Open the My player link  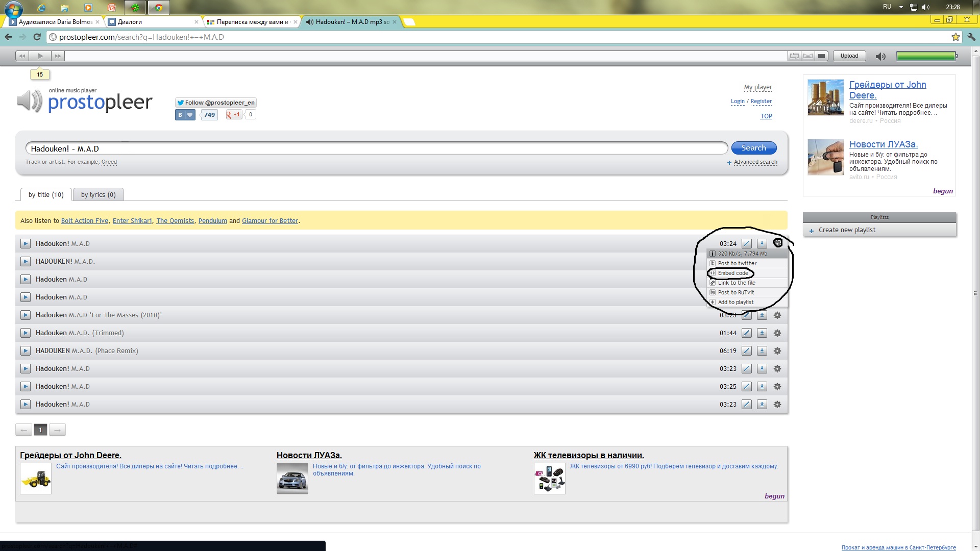coord(758,87)
